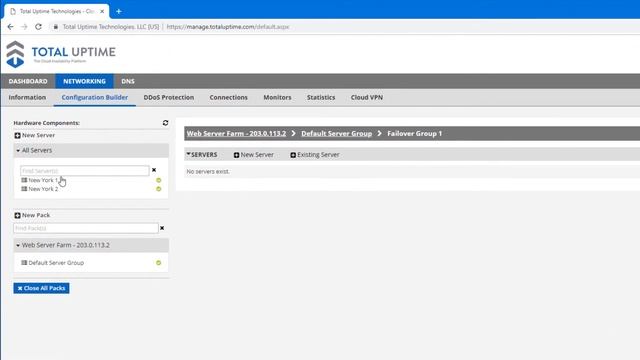Open the DDoS Protection tab

coord(169,98)
